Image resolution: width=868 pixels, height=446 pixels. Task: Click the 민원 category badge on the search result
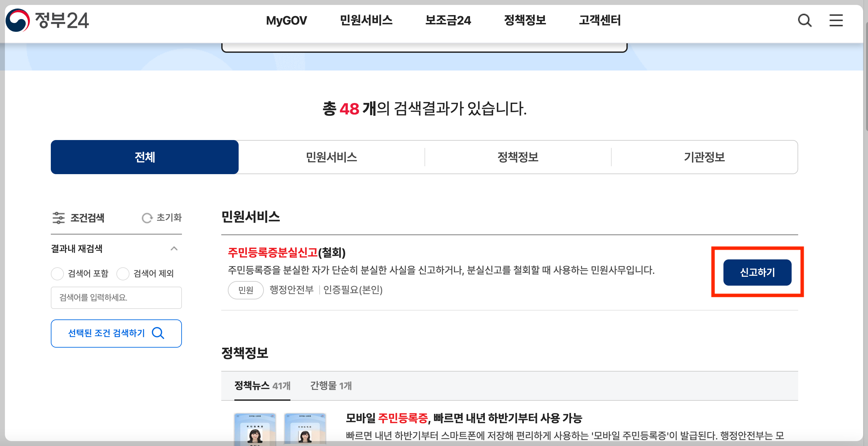(245, 290)
